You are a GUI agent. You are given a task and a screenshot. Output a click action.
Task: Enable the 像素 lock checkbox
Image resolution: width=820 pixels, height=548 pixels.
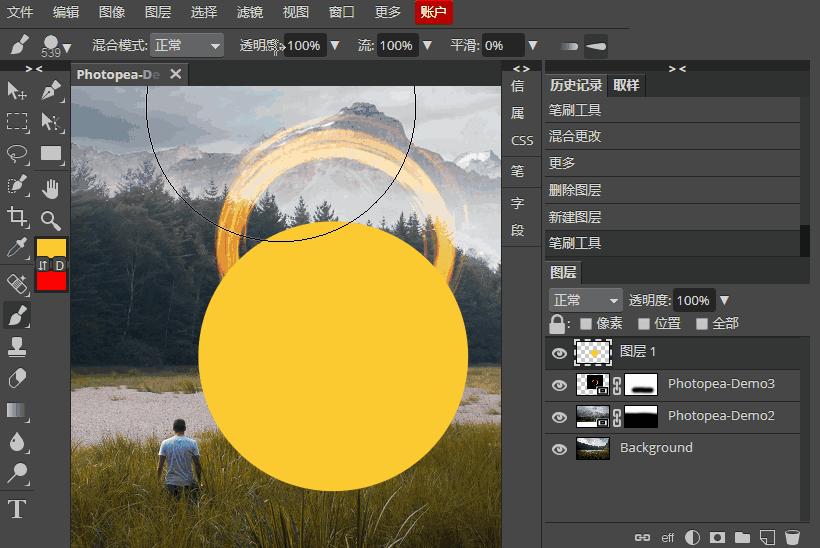click(x=586, y=324)
